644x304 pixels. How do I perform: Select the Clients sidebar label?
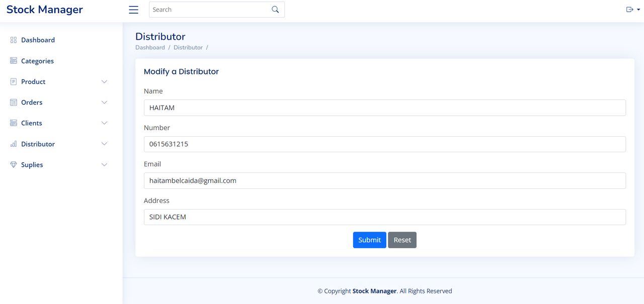click(32, 123)
